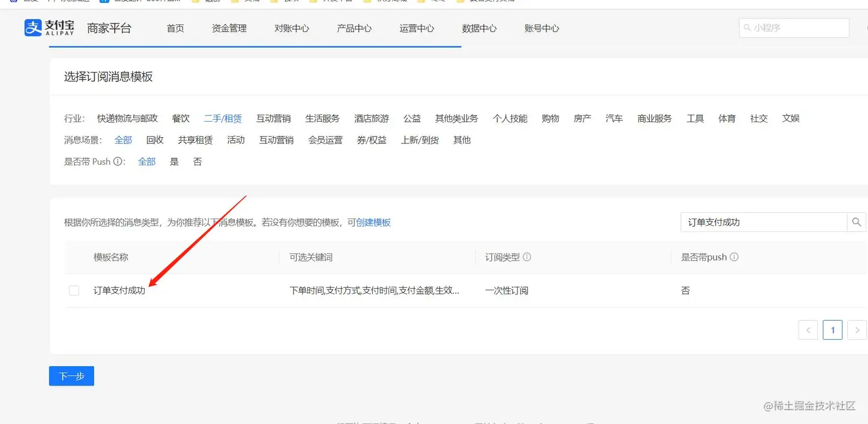This screenshot has width=868, height=424.
Task: Select 互动营销 in 消息场景 row
Action: pos(276,140)
